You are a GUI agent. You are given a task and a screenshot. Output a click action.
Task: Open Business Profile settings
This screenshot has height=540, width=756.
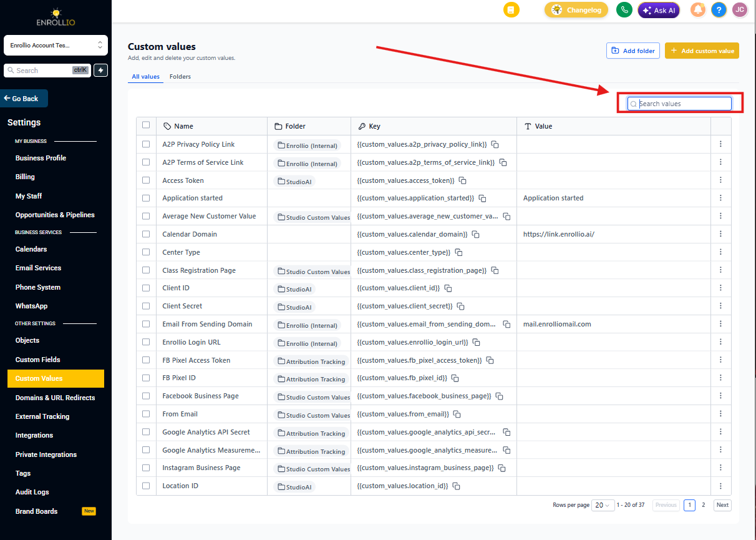pos(41,158)
